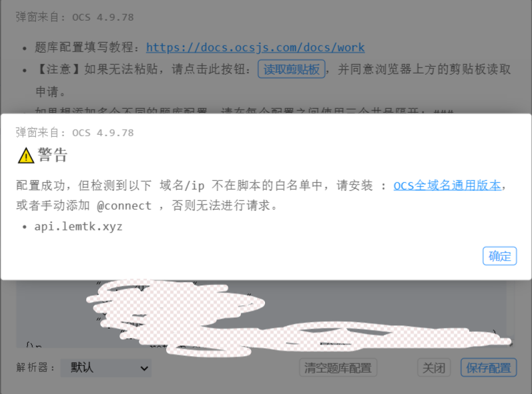Open the 解析器 dropdown showing 默认
Screen dimensions: 532x394
coord(106,368)
